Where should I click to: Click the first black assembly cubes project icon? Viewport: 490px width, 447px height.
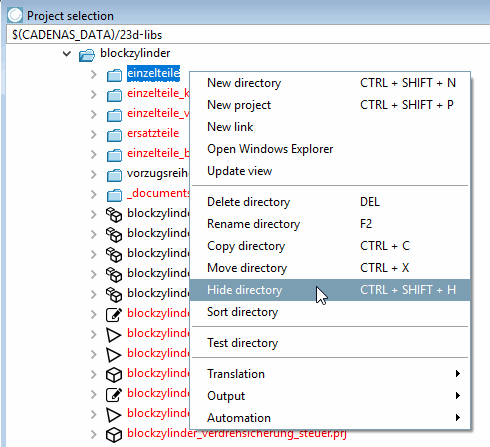(114, 215)
